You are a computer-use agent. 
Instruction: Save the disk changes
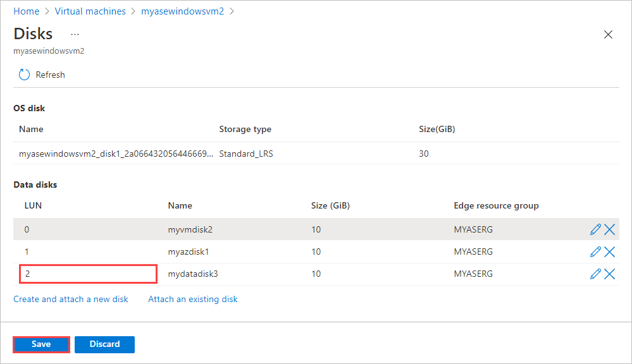[41, 344]
